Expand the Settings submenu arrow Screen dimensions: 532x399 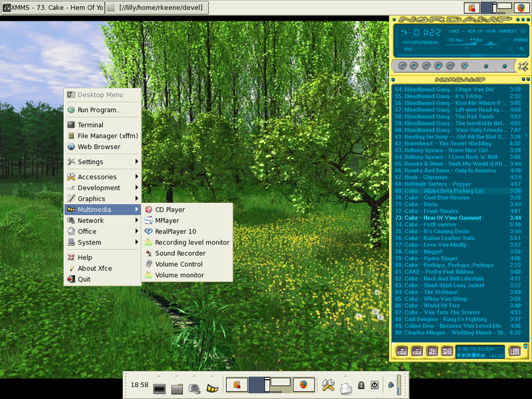[136, 162]
